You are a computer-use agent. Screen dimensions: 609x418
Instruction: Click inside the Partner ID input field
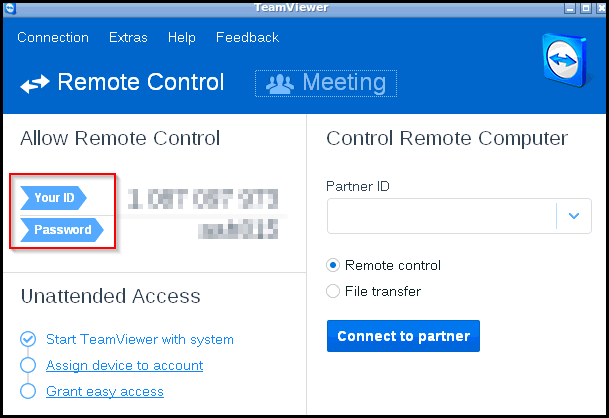pos(442,216)
